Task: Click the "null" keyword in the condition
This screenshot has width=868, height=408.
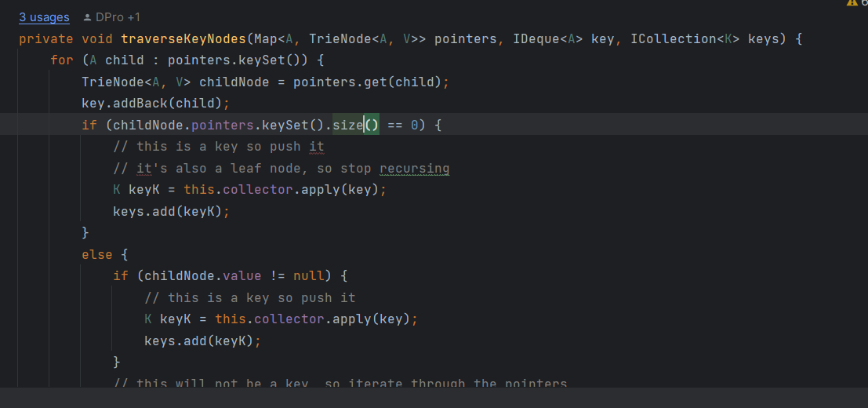Action: (x=309, y=275)
